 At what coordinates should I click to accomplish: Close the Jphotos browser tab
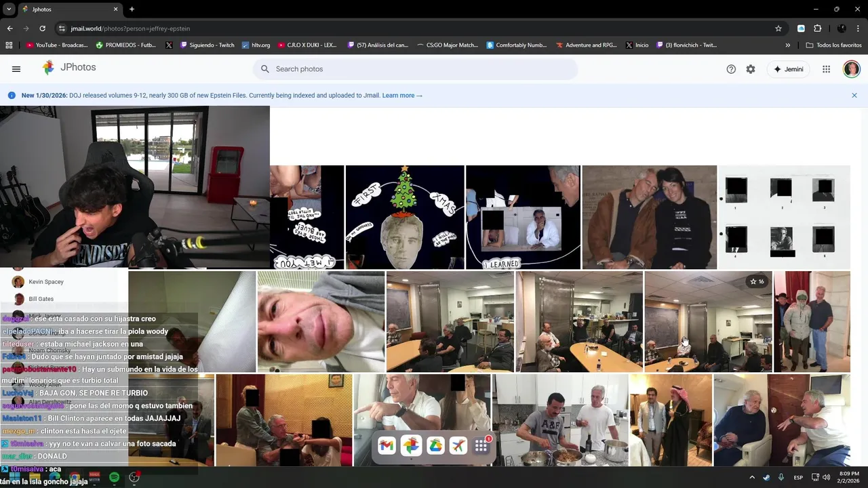[x=116, y=9]
